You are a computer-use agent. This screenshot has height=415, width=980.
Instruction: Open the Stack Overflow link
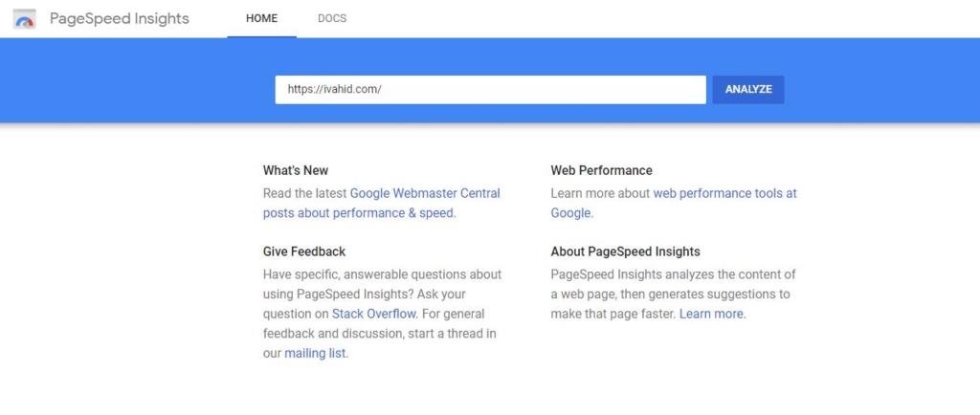pos(374,314)
